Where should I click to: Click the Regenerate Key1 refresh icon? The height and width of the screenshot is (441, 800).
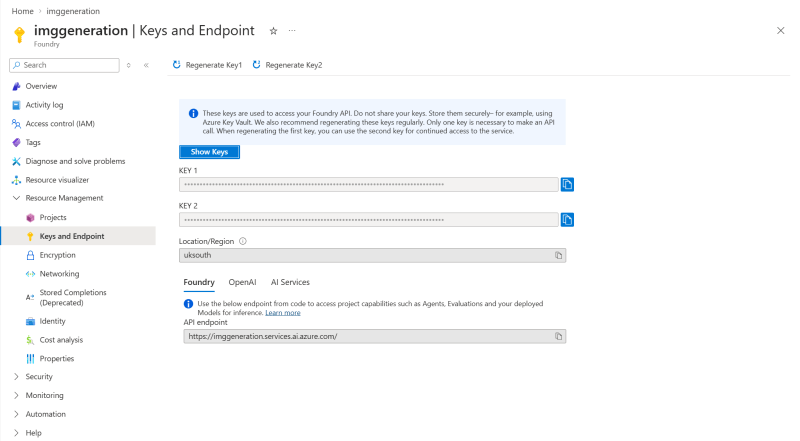(177, 65)
